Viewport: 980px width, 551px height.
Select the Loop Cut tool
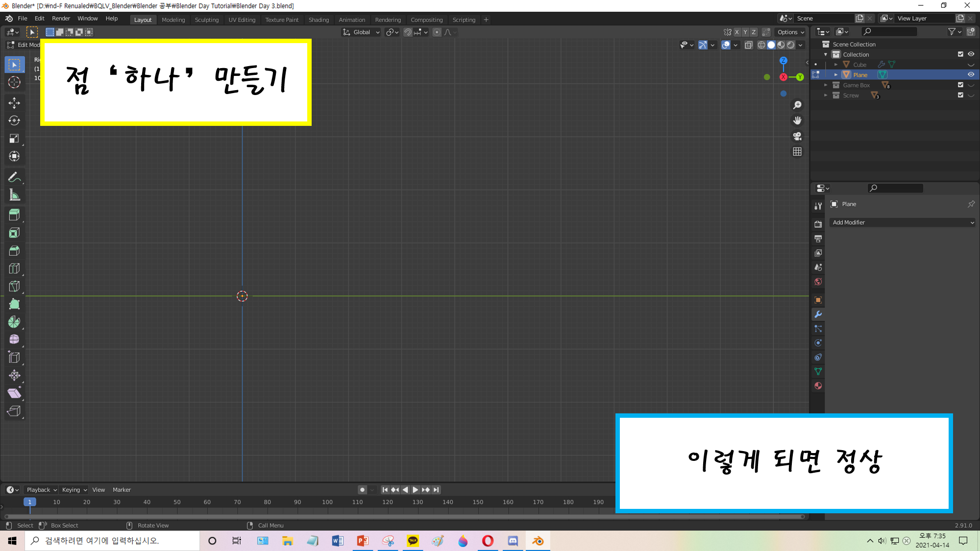point(14,268)
